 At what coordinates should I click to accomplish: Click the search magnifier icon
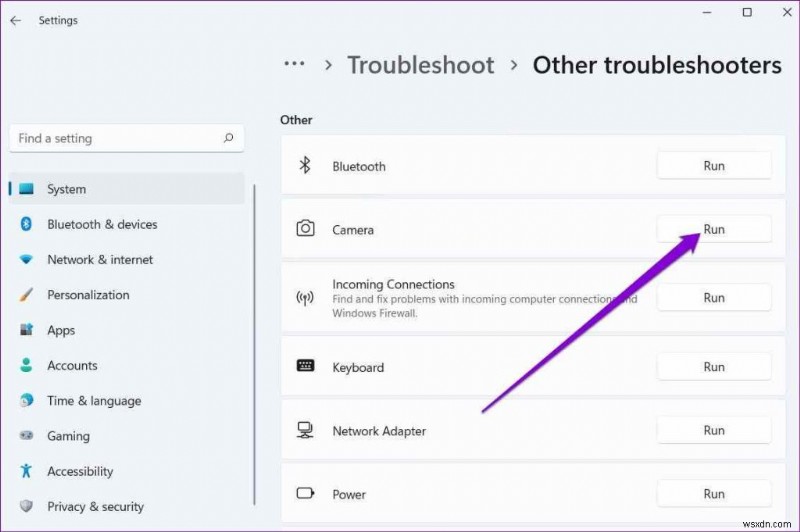click(x=229, y=138)
